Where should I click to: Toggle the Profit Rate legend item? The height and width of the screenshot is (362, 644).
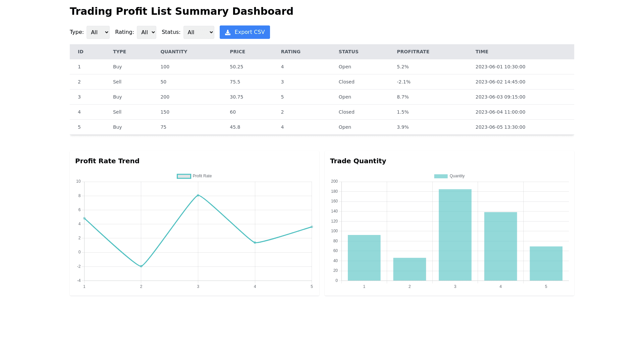(202, 176)
